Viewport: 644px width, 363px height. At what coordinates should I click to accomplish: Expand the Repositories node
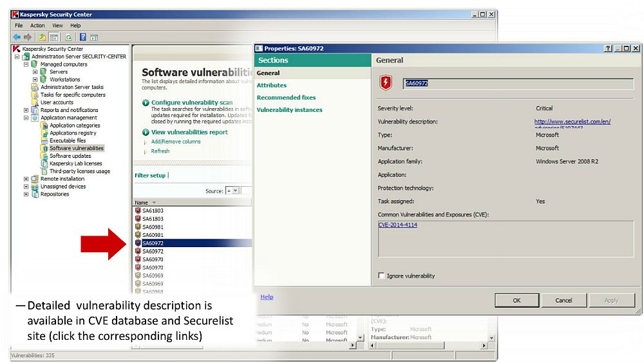pyautogui.click(x=26, y=194)
